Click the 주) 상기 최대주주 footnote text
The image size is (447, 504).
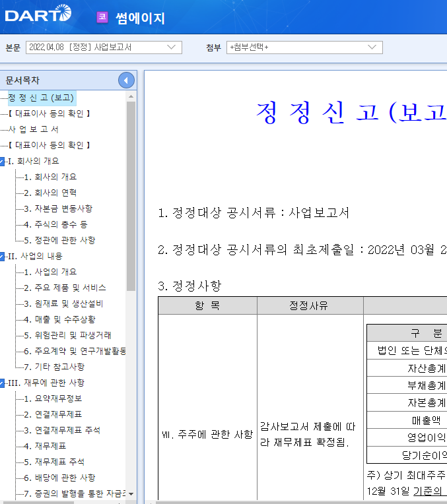407,475
